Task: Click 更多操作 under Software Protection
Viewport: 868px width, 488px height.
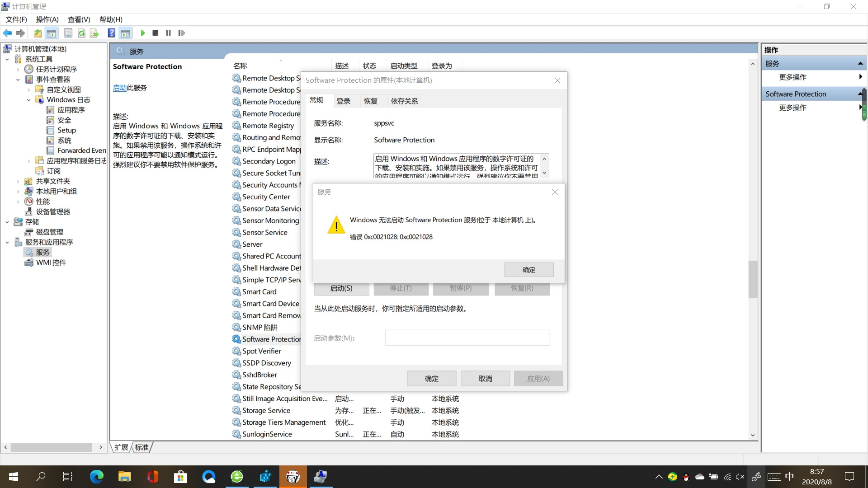Action: click(793, 108)
